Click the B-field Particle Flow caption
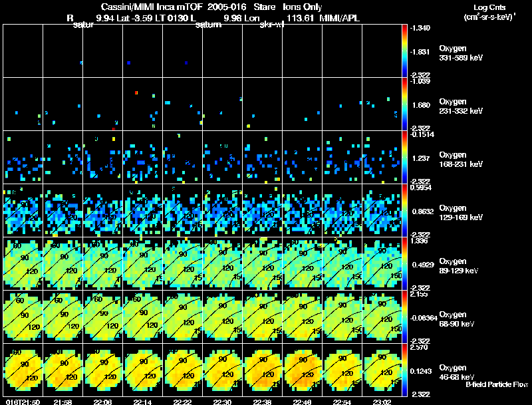 pos(496,384)
